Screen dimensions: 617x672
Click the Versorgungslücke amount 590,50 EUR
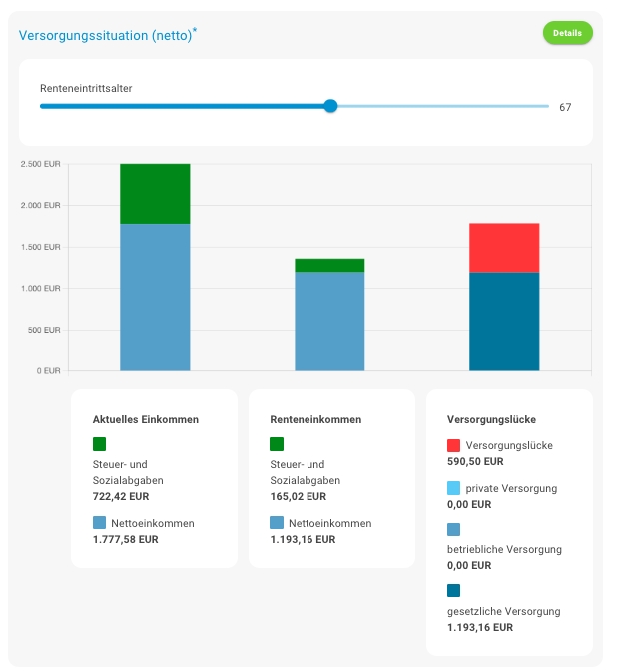(475, 462)
